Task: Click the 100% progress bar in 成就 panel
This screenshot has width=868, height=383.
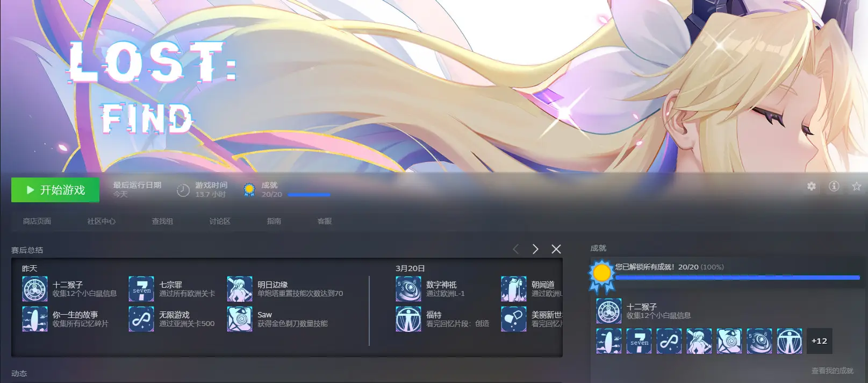Action: tap(737, 278)
